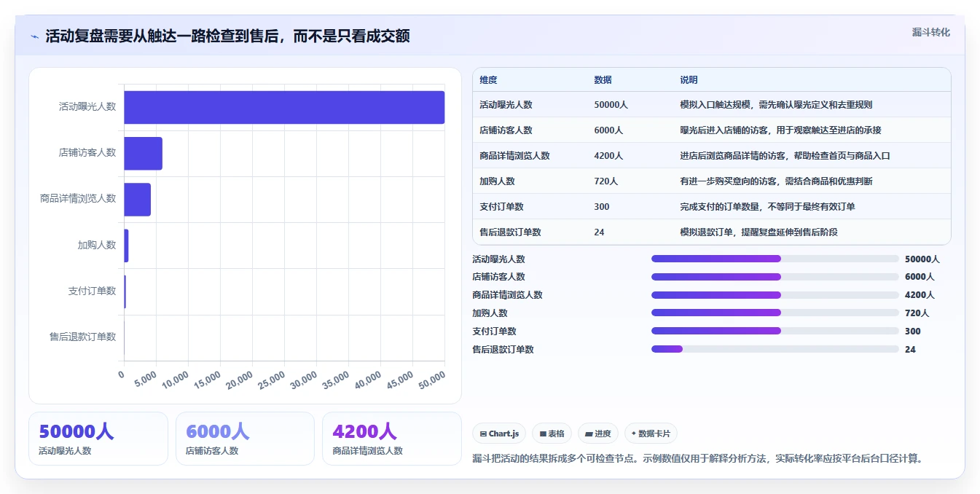The width and height of the screenshot is (980, 494).
Task: Click the lightning icon before the title
Action: tap(34, 36)
